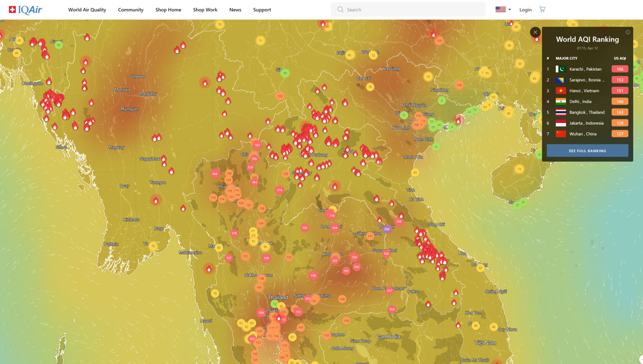Click the 157 AQI marker near Ubon Ratchathani
Screen dimensions: 643x364
[x=390, y=291]
